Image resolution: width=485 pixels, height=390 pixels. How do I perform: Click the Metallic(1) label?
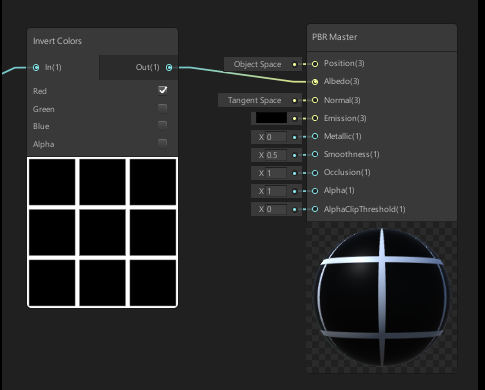[343, 136]
